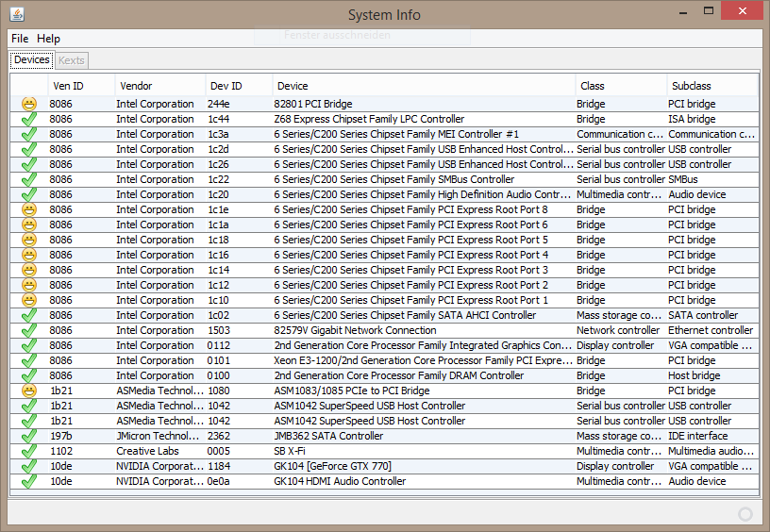Click the green check for High Definition Audio row
This screenshot has width=770, height=532.
29,195
